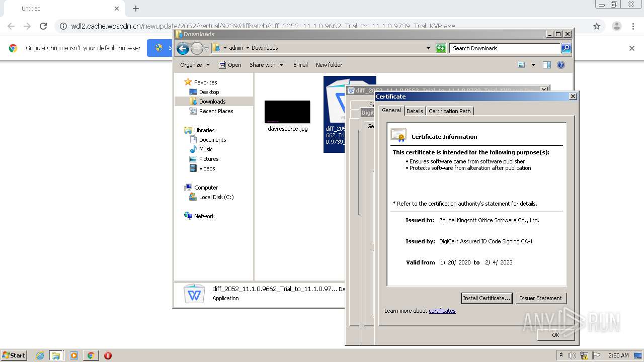Expand the admin breadcrumb arrow
The image size is (644, 362).
point(247,48)
